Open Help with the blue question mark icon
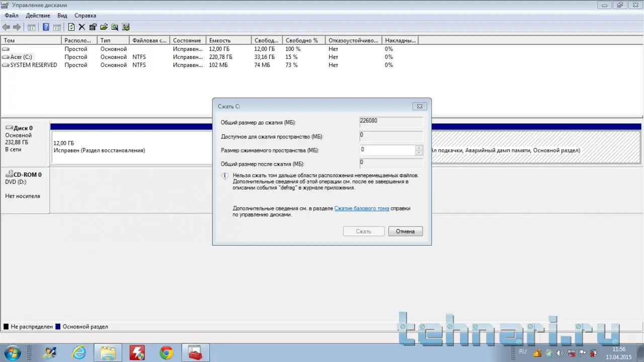Image resolution: width=644 pixels, height=362 pixels. pos(46,27)
